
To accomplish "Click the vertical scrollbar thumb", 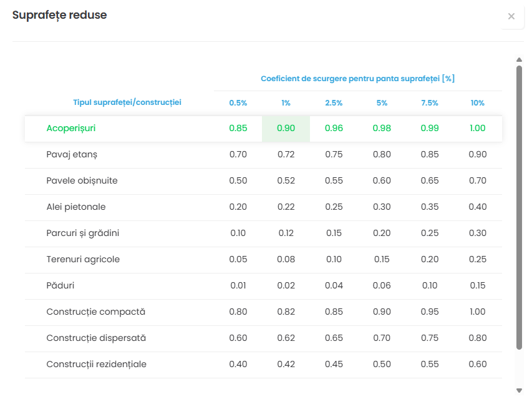I will pyautogui.click(x=519, y=206).
